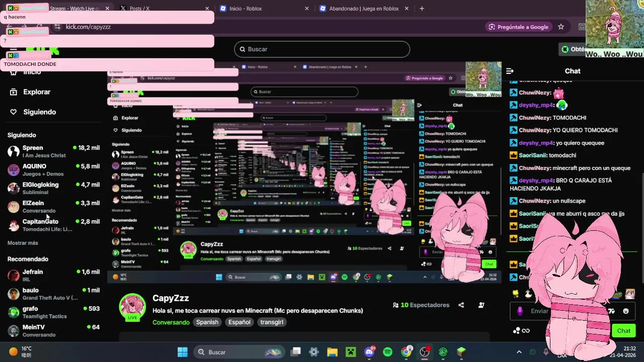Click the taskbar Buscar search box
This screenshot has width=644, height=362.
point(239,352)
